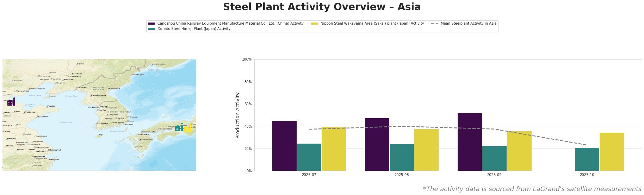This screenshot has width=644, height=195.
Task: Select the Yamato Steel Himeji legend label
Action: tap(194, 29)
